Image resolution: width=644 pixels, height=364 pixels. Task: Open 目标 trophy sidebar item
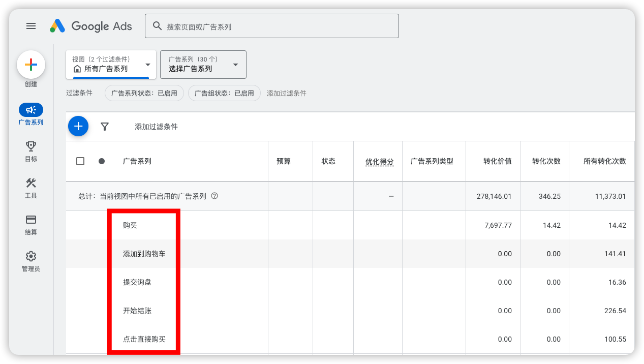click(31, 146)
